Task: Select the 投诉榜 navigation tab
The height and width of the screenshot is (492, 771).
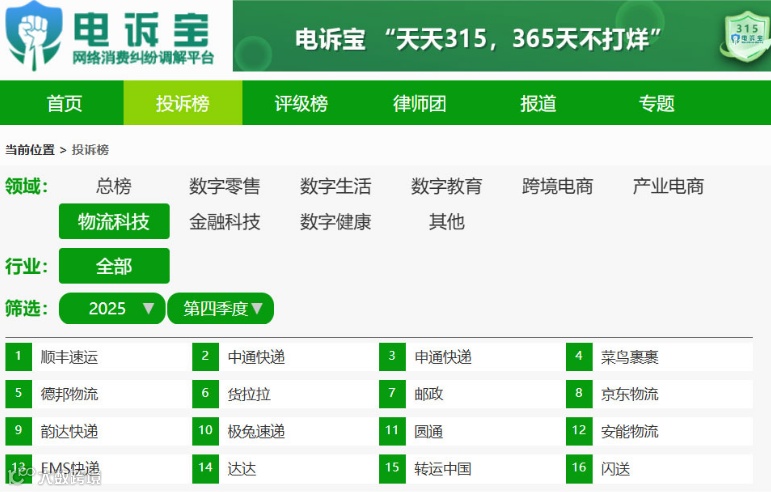Action: pyautogui.click(x=183, y=103)
